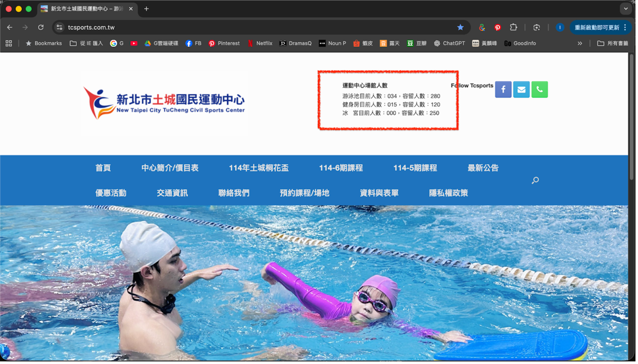Click the 重新啟動即可更新 update button
The width and height of the screenshot is (638, 364).
pos(596,28)
